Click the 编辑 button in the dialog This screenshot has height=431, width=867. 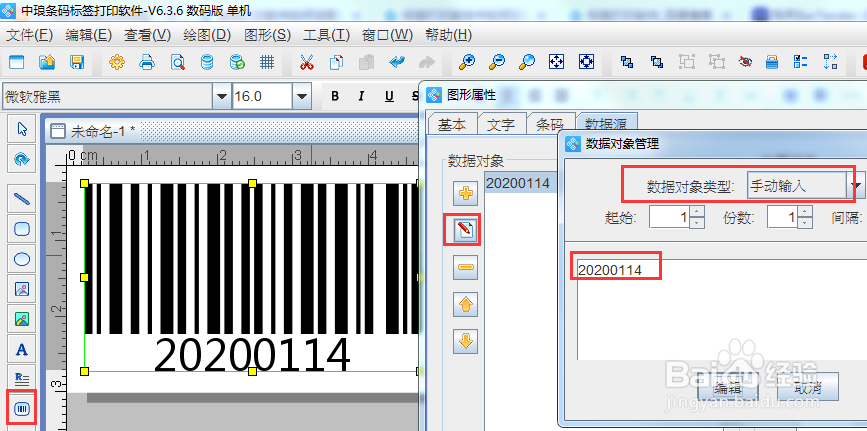pyautogui.click(x=727, y=387)
